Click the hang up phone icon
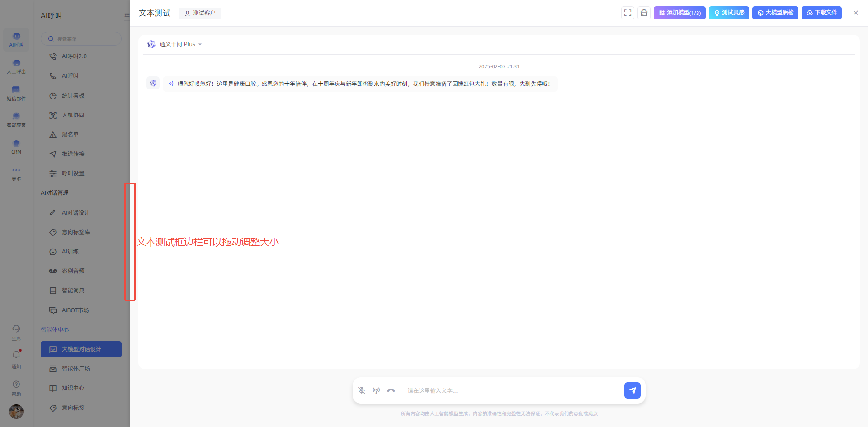868x427 pixels. 391,390
